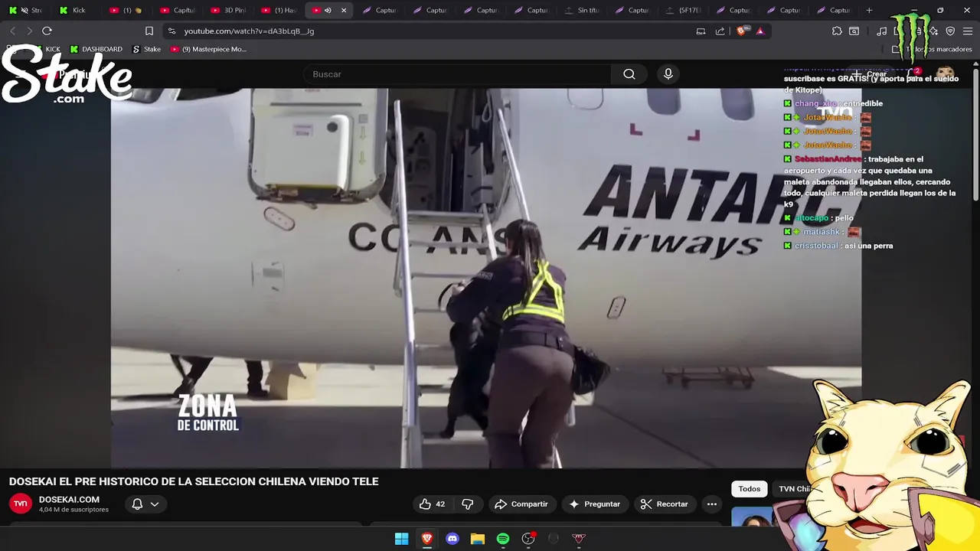Click the Preguntar button
Image resolution: width=980 pixels, height=551 pixels.
click(x=595, y=504)
